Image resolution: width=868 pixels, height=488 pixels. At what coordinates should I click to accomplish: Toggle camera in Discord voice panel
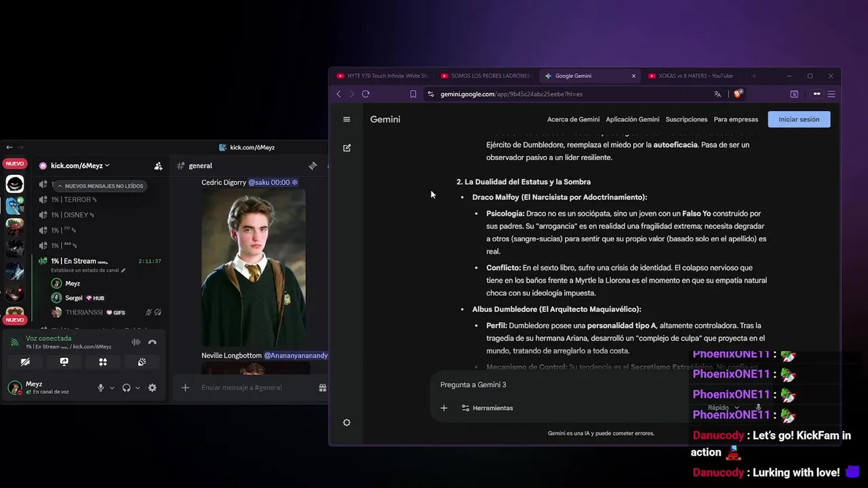pos(25,362)
